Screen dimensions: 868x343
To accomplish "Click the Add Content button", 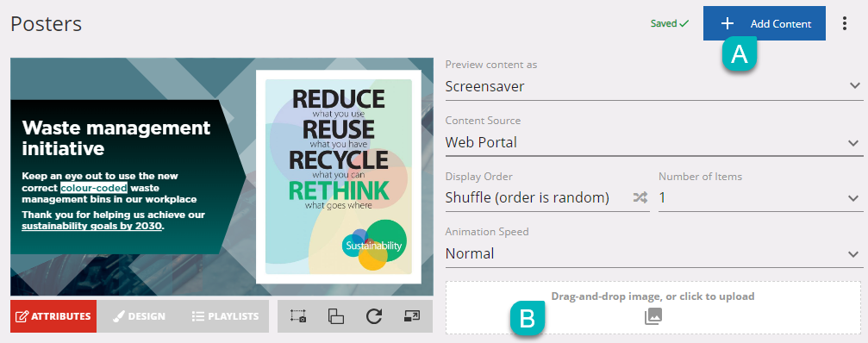I will (x=765, y=23).
